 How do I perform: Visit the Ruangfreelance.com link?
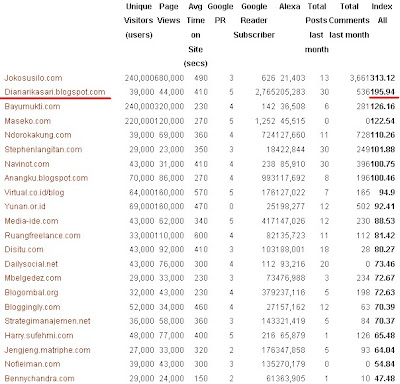(42, 235)
